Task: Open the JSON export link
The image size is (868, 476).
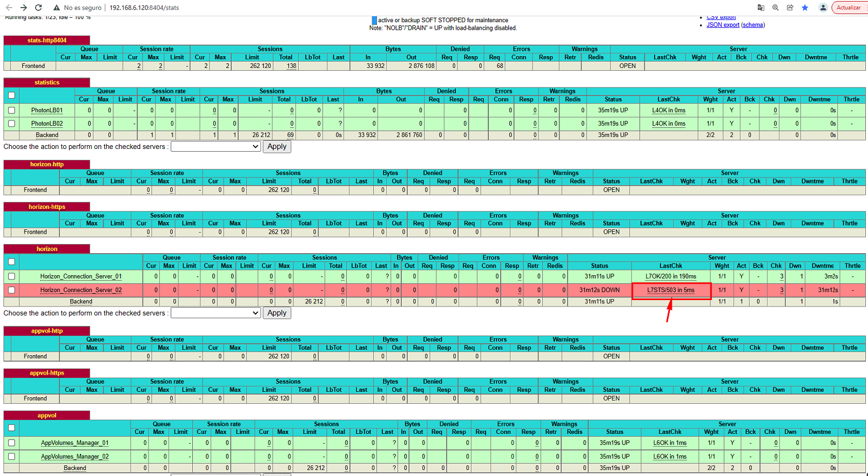Action: pyautogui.click(x=723, y=25)
